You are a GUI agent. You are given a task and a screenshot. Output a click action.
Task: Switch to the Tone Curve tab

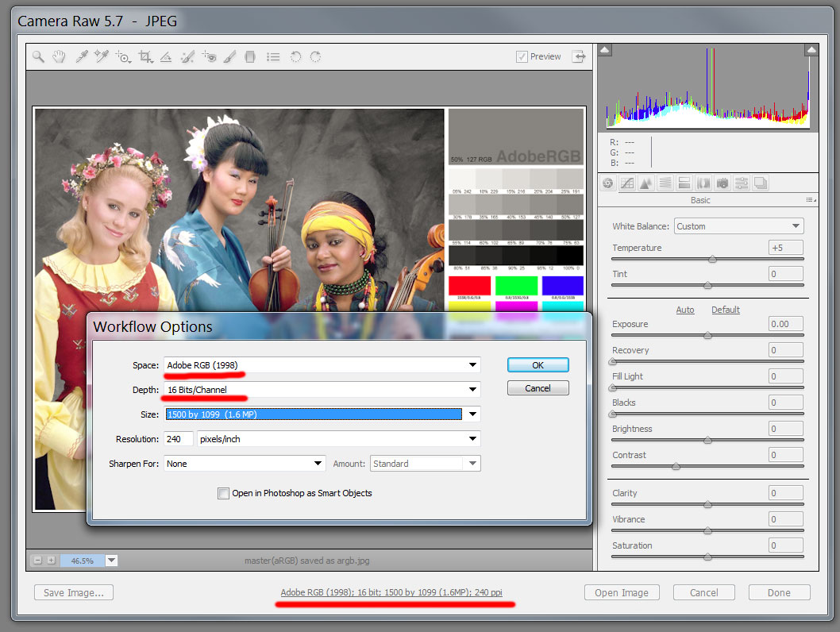point(627,183)
